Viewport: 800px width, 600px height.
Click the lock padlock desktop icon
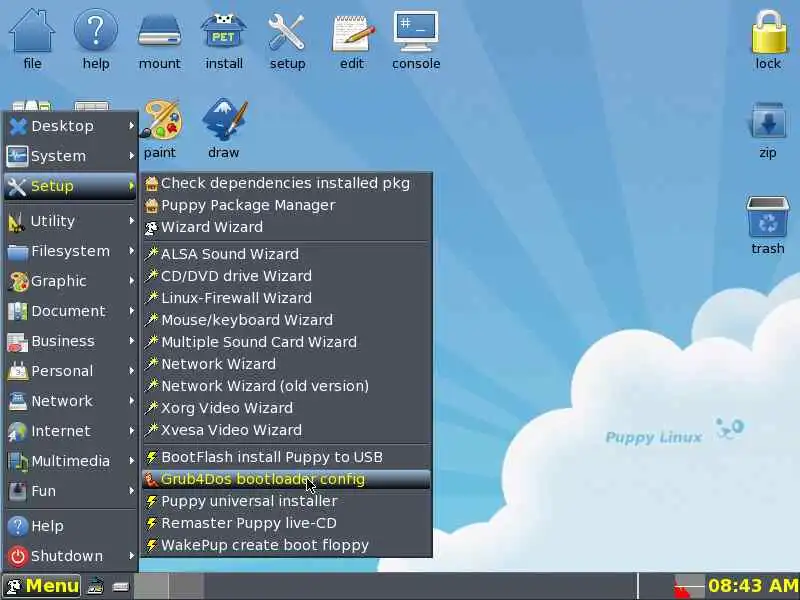768,39
